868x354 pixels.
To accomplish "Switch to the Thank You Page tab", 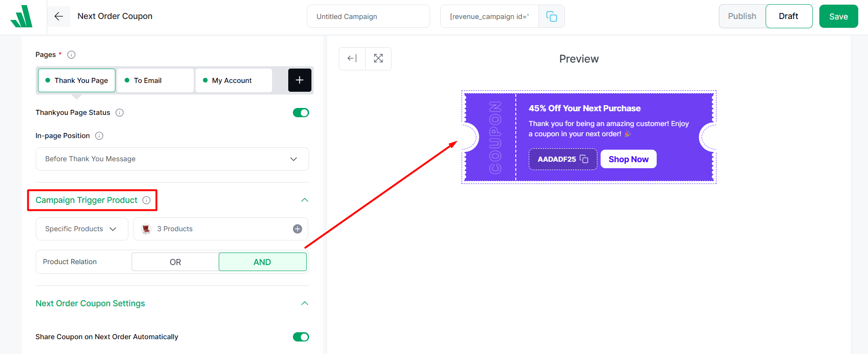I will tap(76, 81).
